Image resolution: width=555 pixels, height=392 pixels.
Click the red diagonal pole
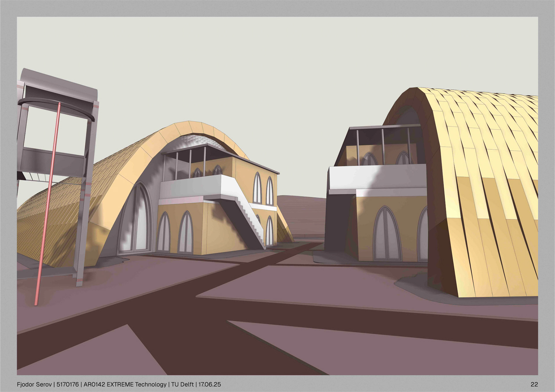(x=48, y=202)
